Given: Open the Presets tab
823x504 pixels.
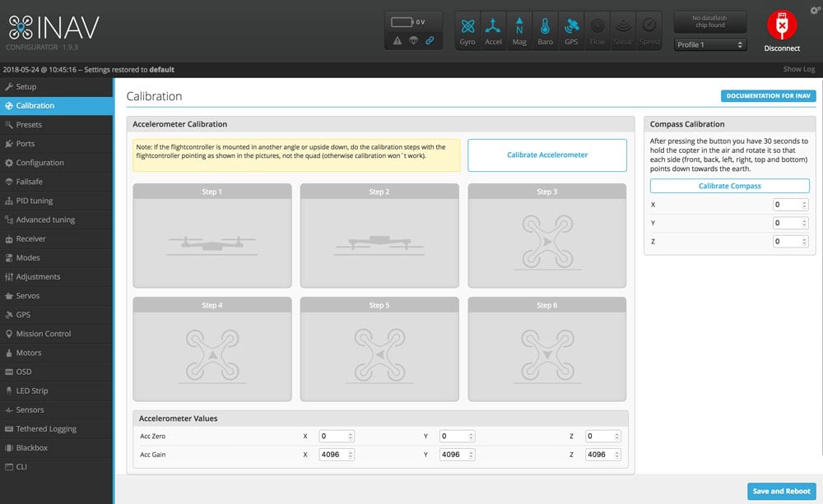Looking at the screenshot, I should click(56, 125).
